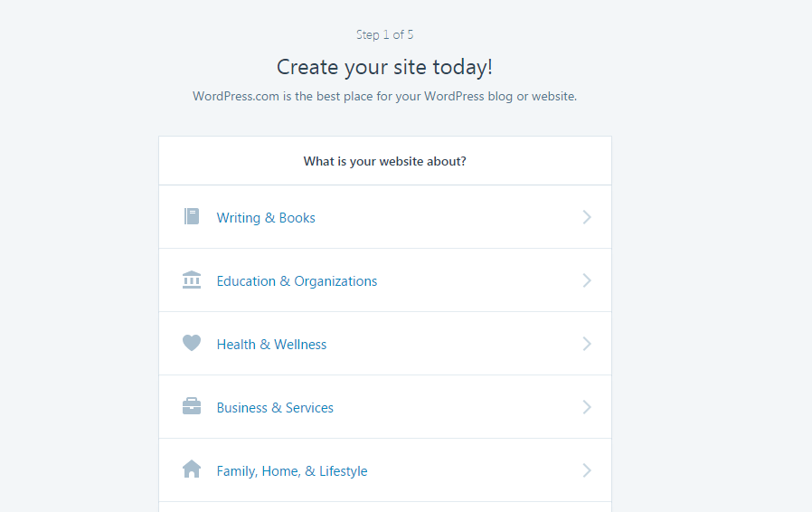
Task: Choose the Education & Organizations link
Action: click(297, 281)
